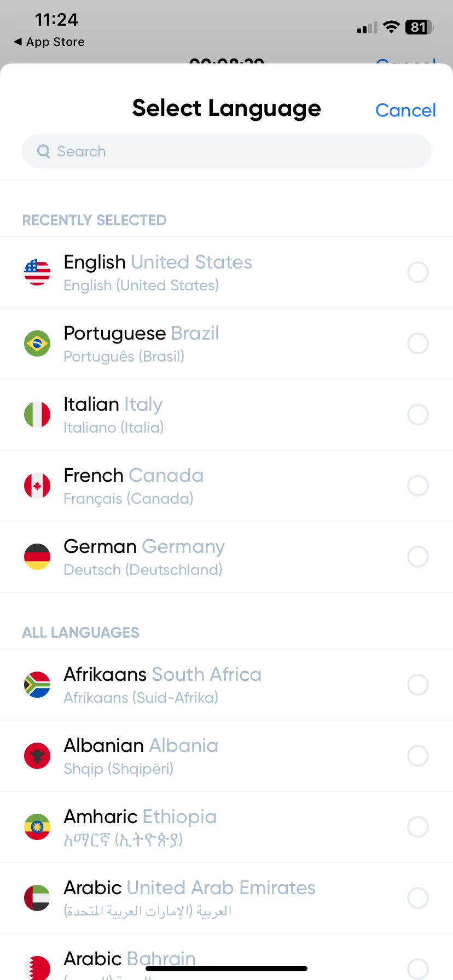Tap the Germany flag icon

pyautogui.click(x=37, y=557)
